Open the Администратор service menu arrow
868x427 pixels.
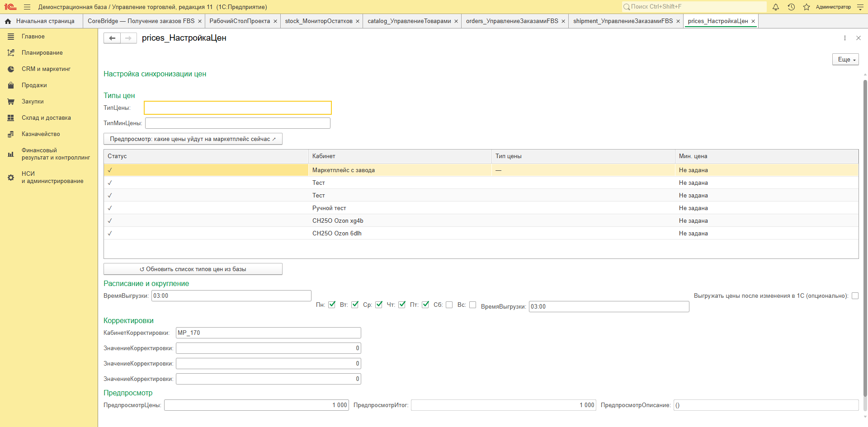(x=860, y=7)
